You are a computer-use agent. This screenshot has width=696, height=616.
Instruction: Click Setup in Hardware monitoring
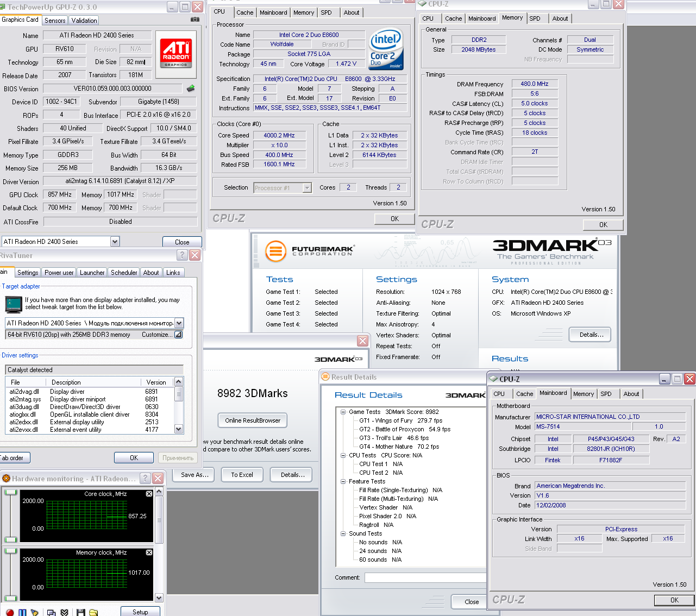click(140, 612)
